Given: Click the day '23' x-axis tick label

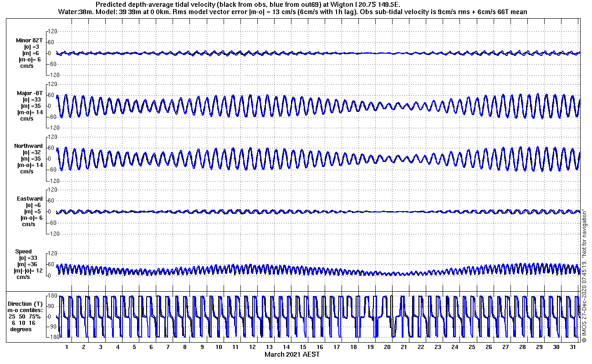Looking at the screenshot, I should [x=438, y=347].
